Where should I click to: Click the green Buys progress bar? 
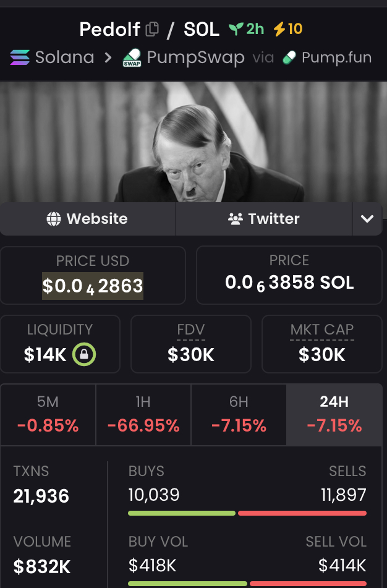click(x=181, y=513)
